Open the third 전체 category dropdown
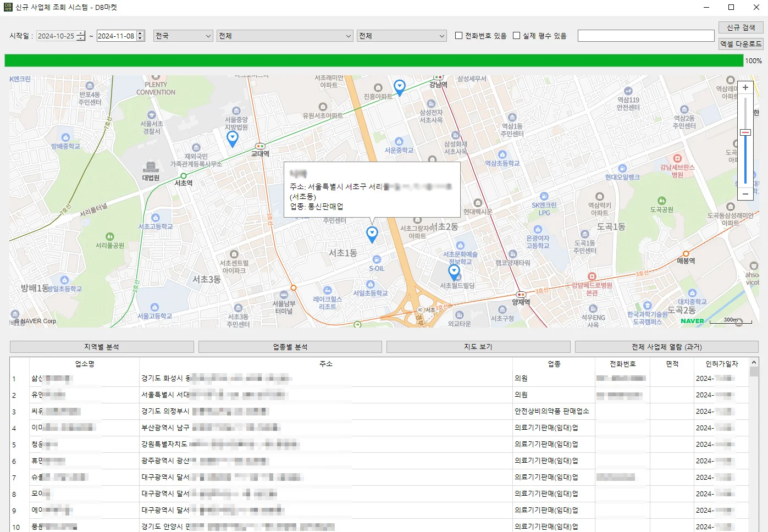 tap(401, 36)
